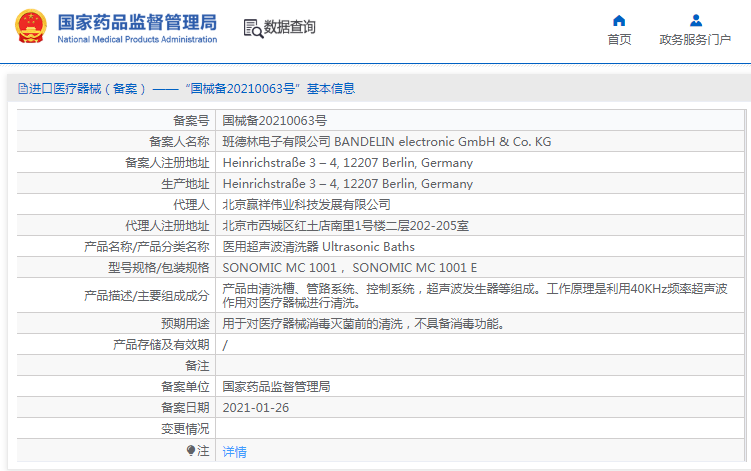
Task: Click 国家药品监督管理局 site title
Action: 137,22
